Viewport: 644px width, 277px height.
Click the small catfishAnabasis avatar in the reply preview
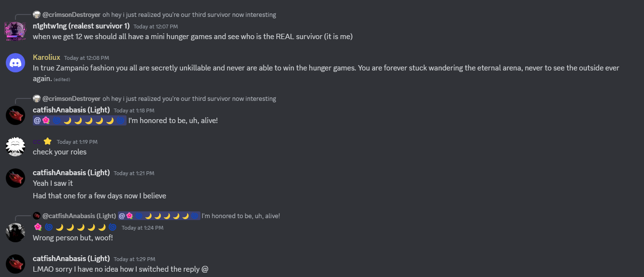coord(37,216)
